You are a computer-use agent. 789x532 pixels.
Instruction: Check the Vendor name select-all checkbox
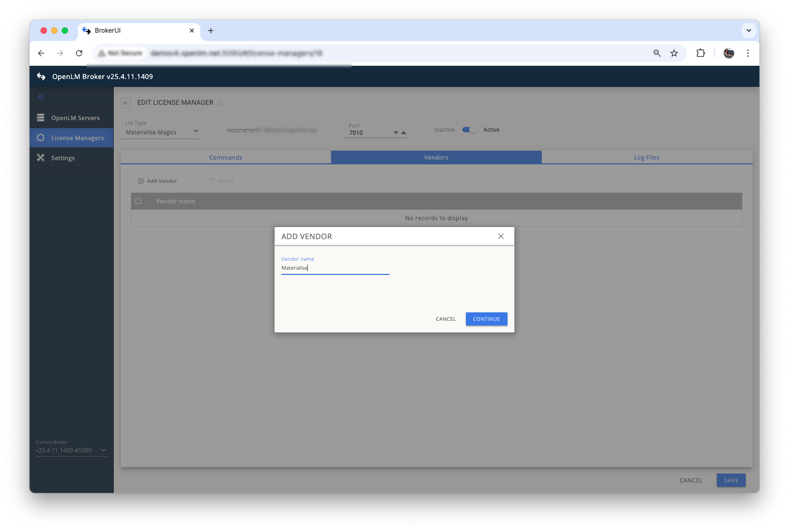(x=139, y=201)
